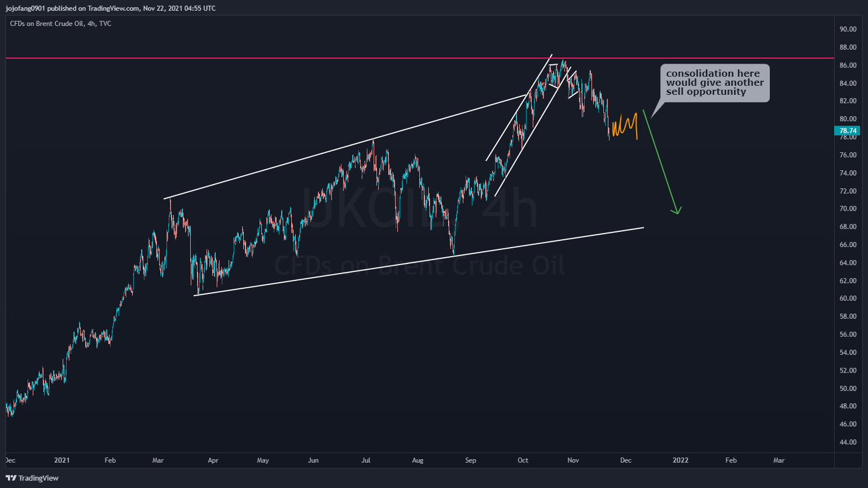Click the 80.00 price axis label
868x488 pixels.
(x=848, y=119)
